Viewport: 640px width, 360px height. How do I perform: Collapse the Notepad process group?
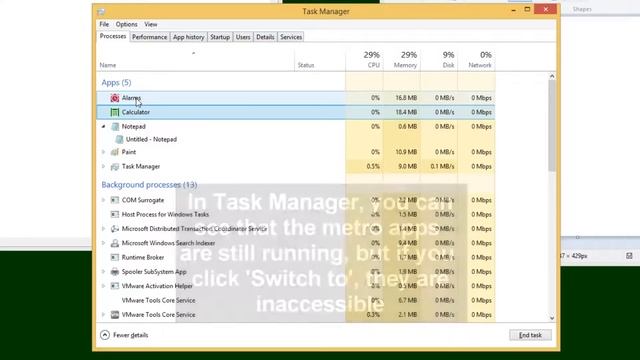(x=104, y=127)
